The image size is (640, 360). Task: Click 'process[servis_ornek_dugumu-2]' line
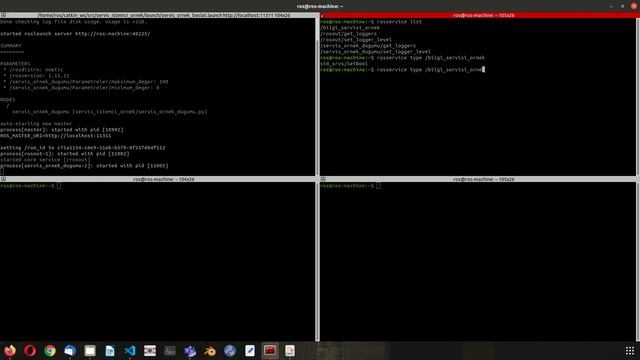[84, 166]
